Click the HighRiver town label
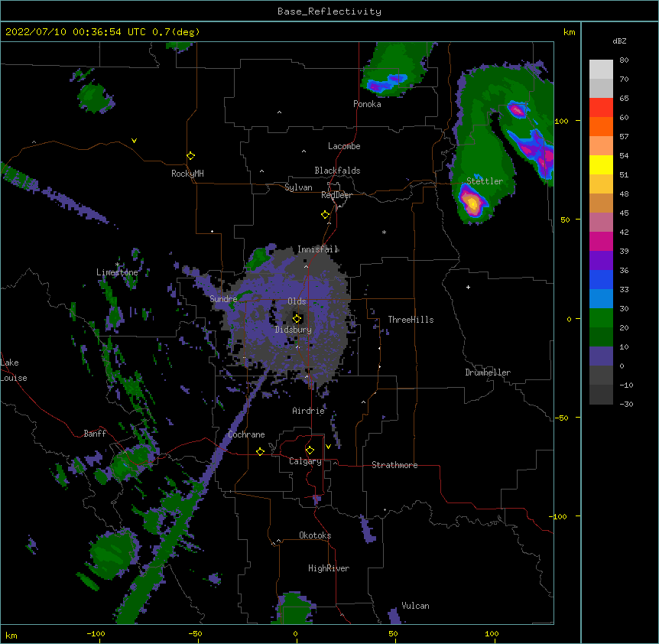Viewport: 659px width, 644px height. point(329,568)
